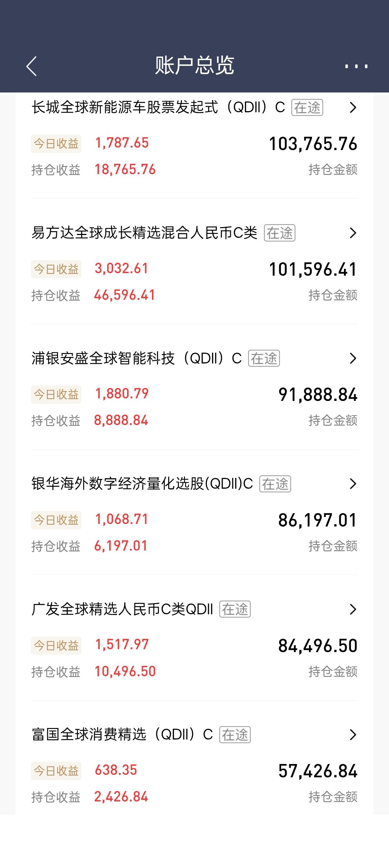Select 今日收益 badge for 浦银安盛 fund

click(56, 394)
